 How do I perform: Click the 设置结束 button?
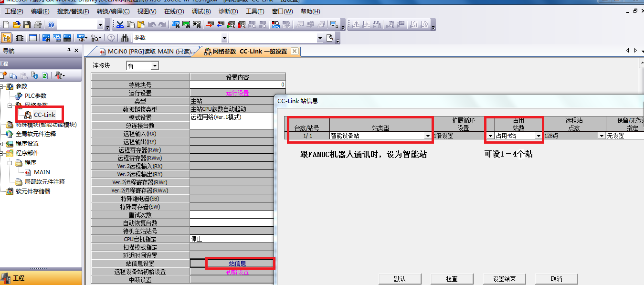(x=504, y=279)
